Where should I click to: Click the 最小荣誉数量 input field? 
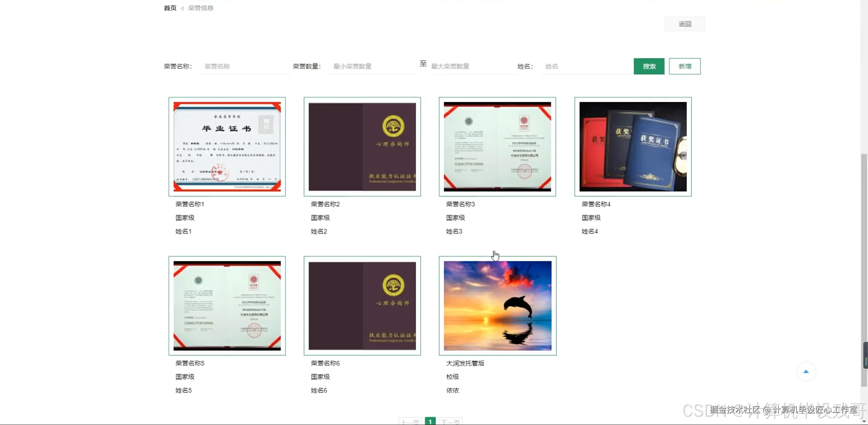(x=374, y=66)
